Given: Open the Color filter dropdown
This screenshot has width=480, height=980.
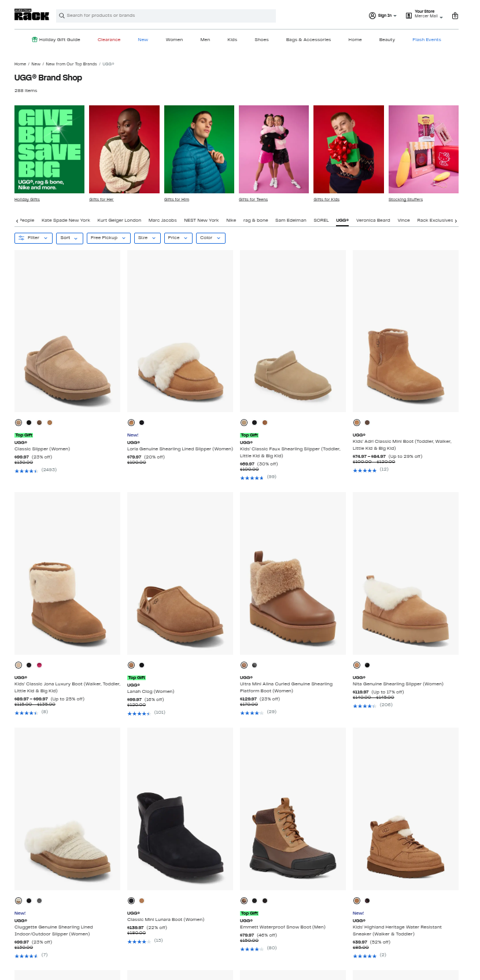Looking at the screenshot, I should [211, 238].
